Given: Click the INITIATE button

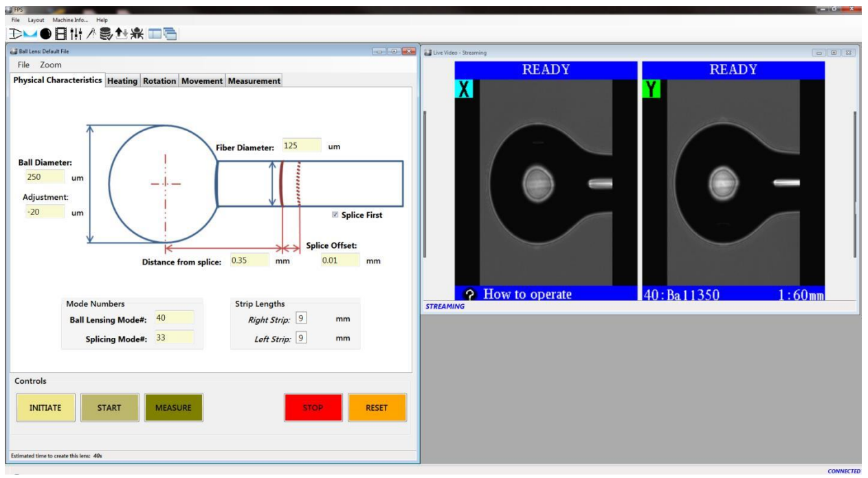Looking at the screenshot, I should pyautogui.click(x=45, y=407).
